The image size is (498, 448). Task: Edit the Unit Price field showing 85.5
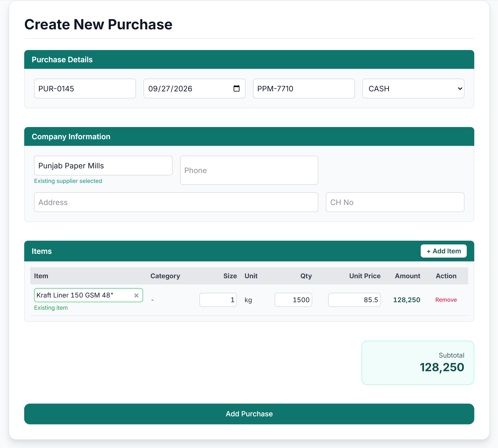(354, 300)
